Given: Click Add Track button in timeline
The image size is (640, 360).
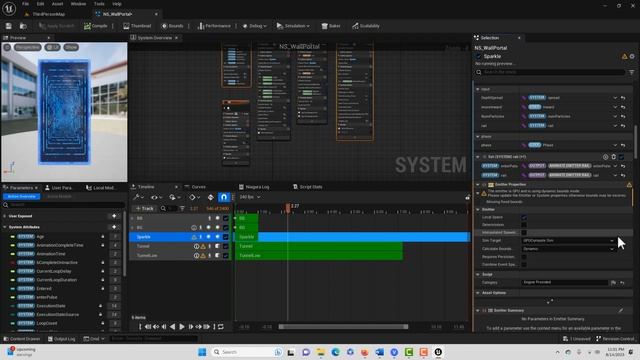Looking at the screenshot, I should 144,209.
